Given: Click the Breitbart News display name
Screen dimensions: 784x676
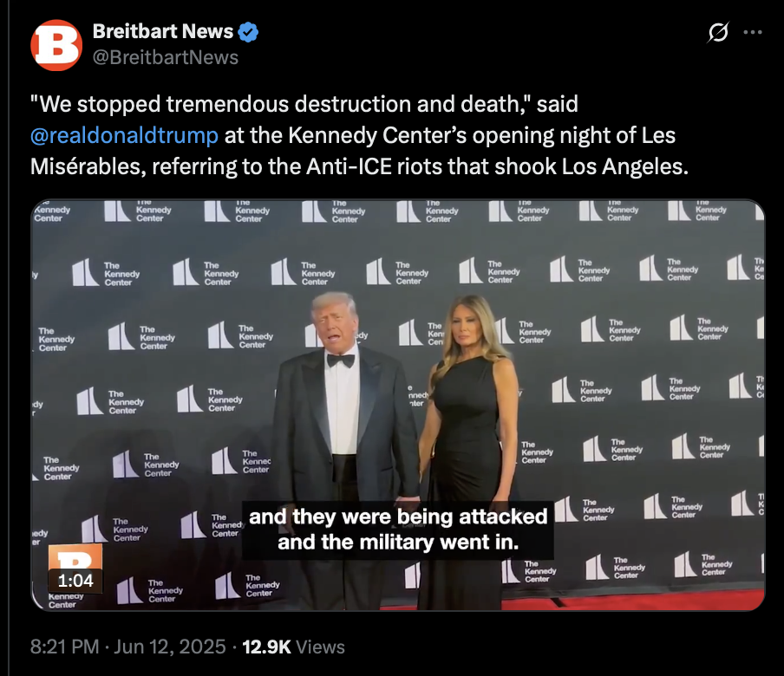Looking at the screenshot, I should (x=163, y=31).
